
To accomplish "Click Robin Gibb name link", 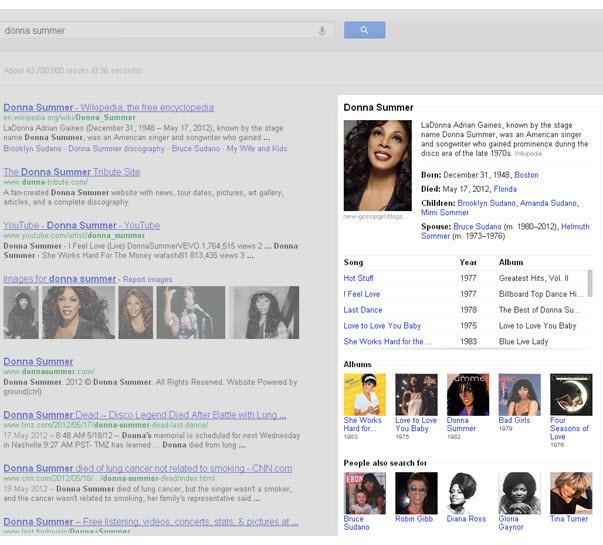I will click(414, 519).
